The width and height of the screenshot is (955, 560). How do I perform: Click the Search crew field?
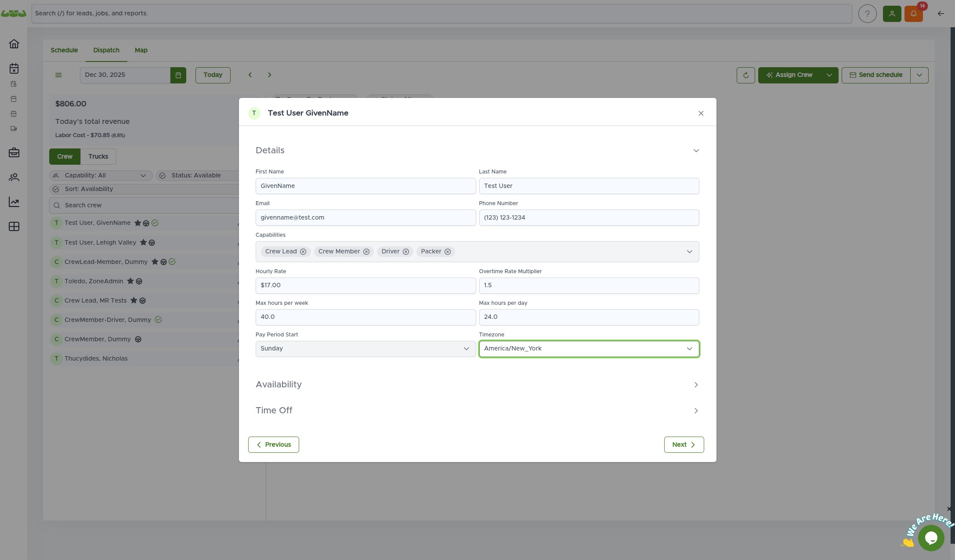click(144, 206)
